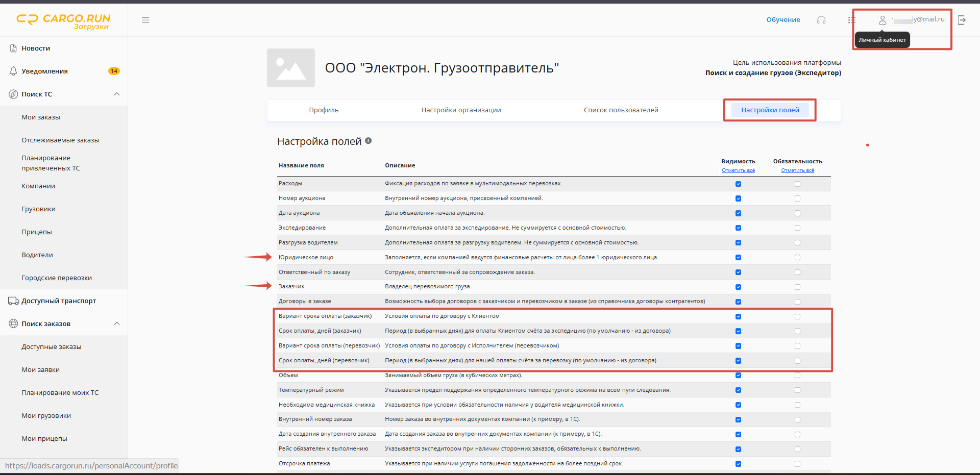Click the company name heading
The image size is (980, 475).
click(442, 68)
